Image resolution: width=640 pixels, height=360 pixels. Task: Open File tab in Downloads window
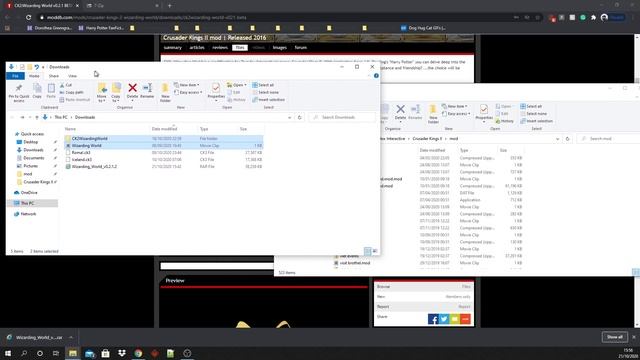pos(16,76)
